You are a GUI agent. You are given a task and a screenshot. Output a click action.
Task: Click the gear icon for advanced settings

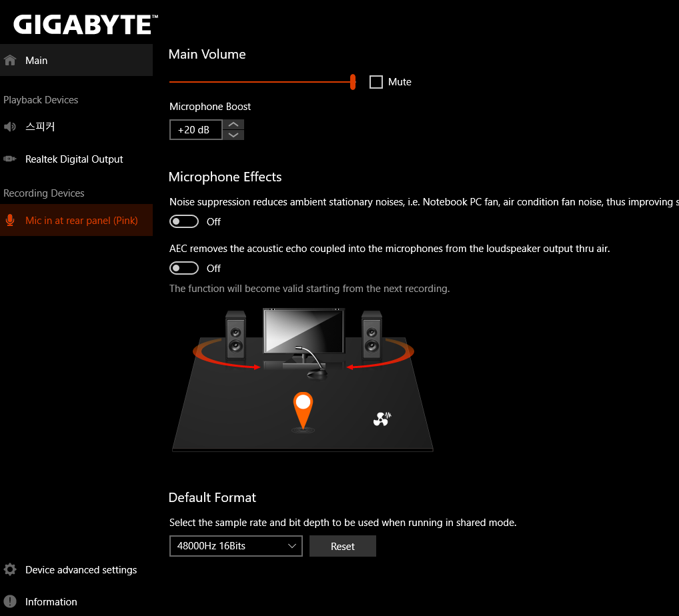click(x=10, y=569)
